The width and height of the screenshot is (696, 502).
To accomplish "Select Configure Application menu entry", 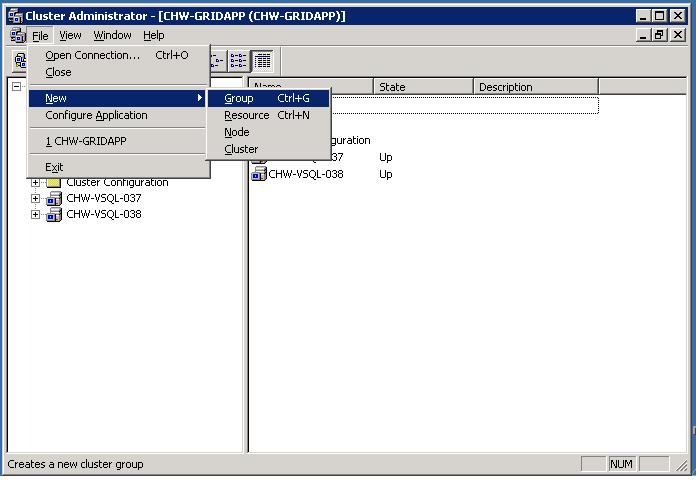I will pyautogui.click(x=117, y=115).
